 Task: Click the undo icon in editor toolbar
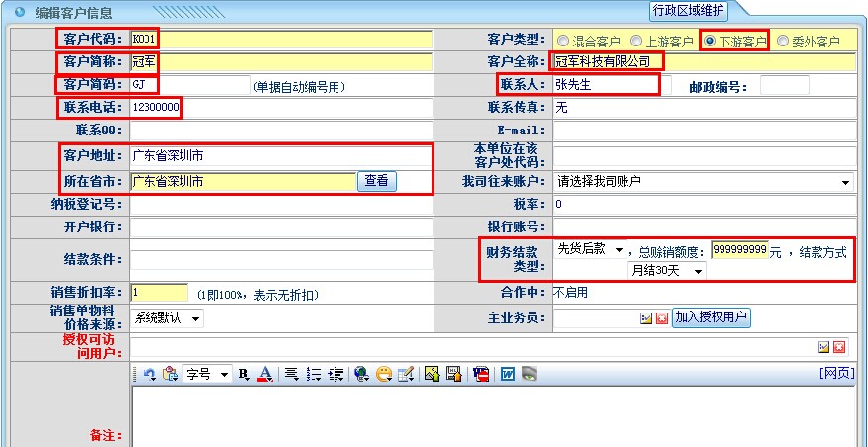[149, 374]
